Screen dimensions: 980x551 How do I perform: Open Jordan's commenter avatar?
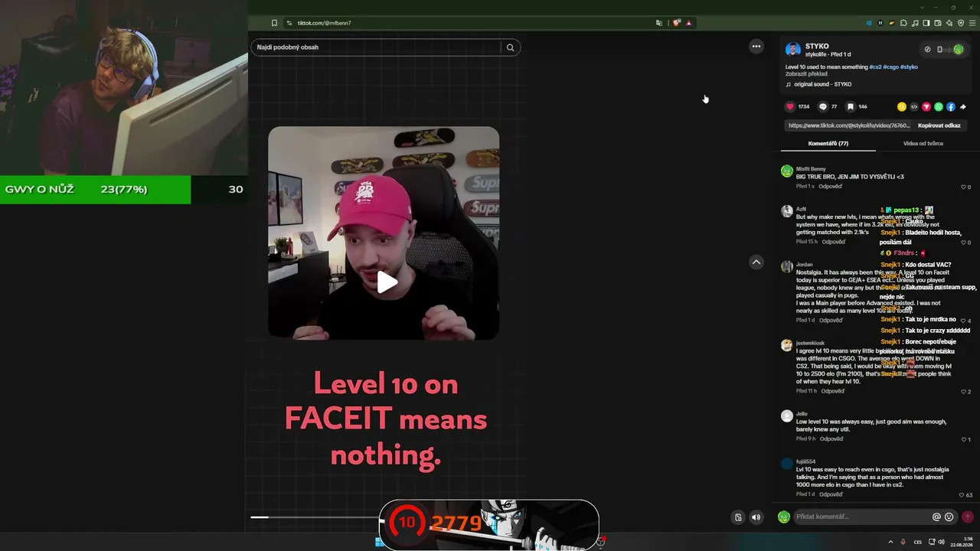786,266
